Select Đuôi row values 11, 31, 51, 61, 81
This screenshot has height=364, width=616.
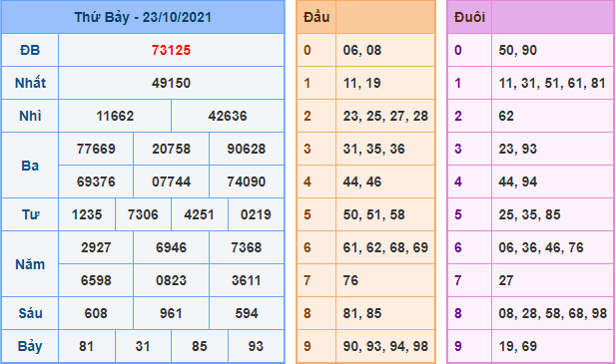(552, 83)
